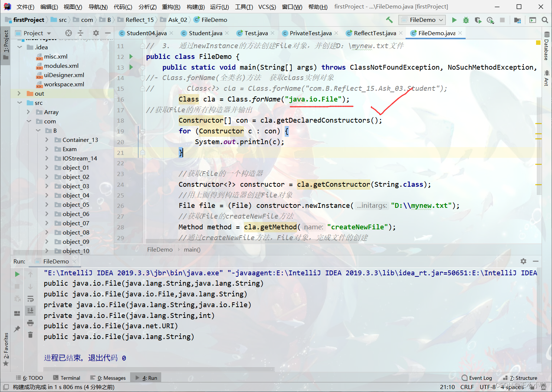
Task: Expand the Array folder
Action: (x=29, y=112)
